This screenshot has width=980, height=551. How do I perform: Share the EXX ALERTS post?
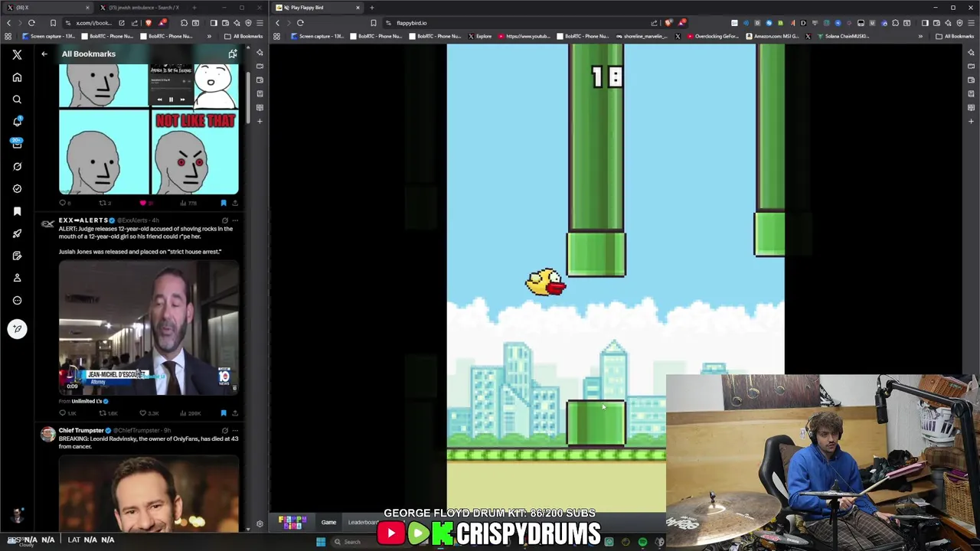(x=234, y=413)
